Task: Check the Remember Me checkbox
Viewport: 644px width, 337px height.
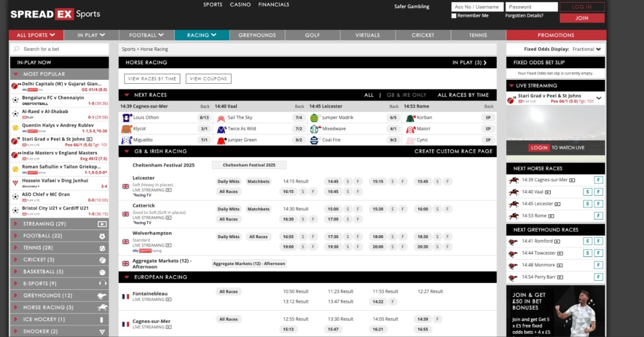Action: [453, 16]
